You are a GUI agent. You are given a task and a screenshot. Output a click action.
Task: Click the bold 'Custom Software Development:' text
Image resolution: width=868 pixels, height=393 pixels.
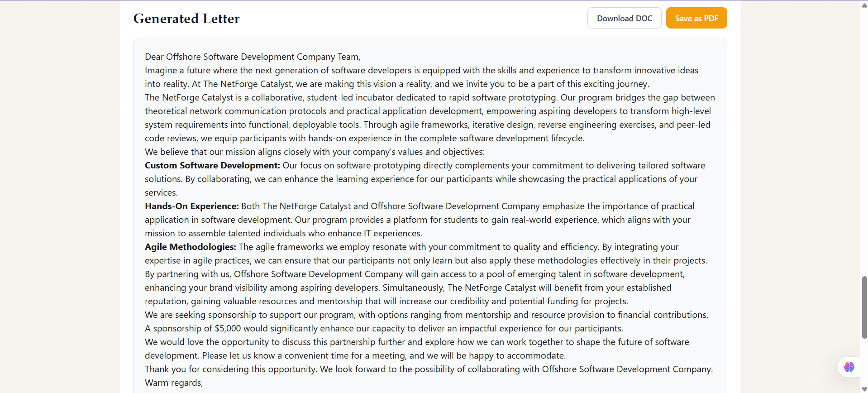click(x=212, y=165)
